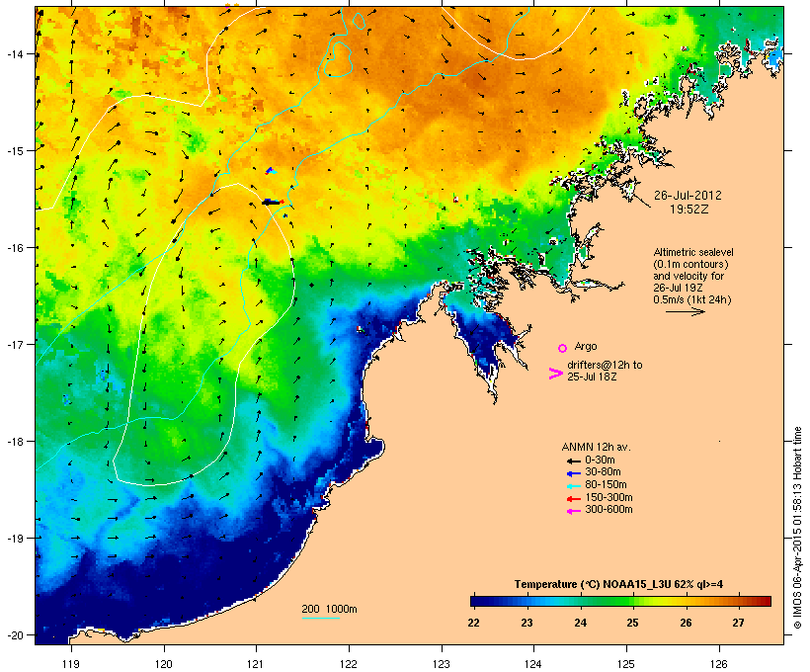
Task: Click the magenta drifters arrowhead legend symbol
Action: (556, 374)
